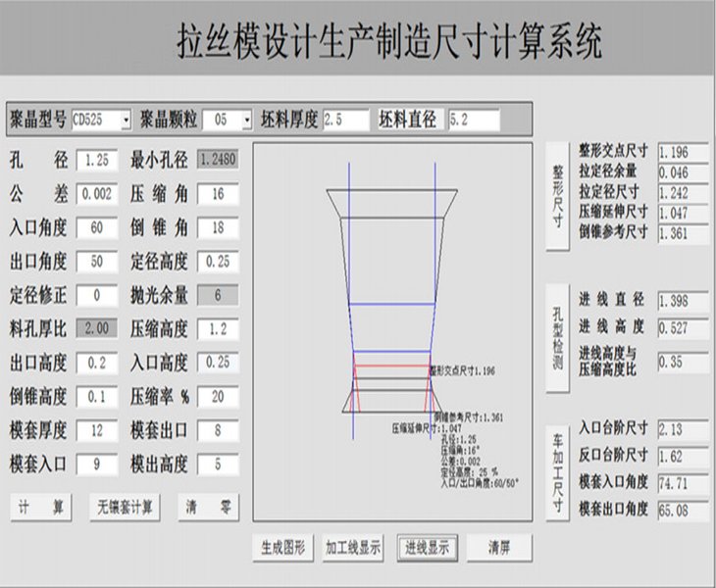The width and height of the screenshot is (716, 588).
Task: Click the 公差 input showing 0.002
Action: coord(97,194)
